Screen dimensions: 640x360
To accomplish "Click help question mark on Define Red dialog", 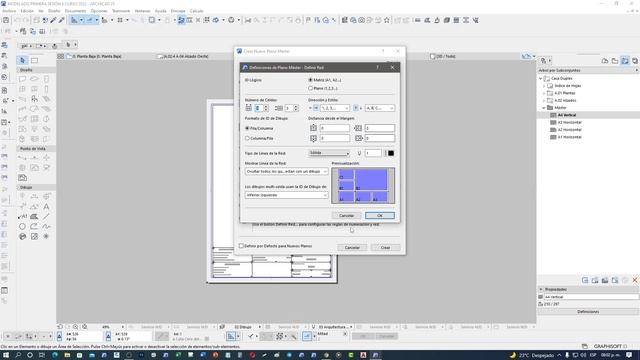I will tap(377, 67).
